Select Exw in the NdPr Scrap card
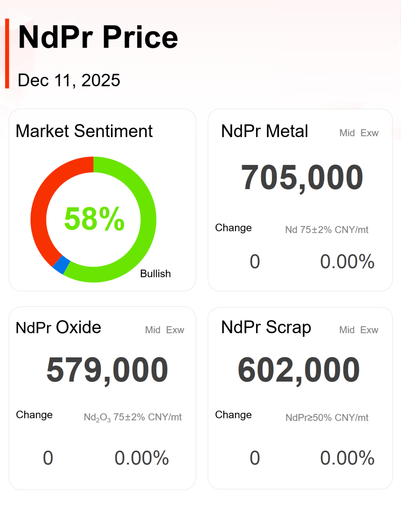 (369, 330)
